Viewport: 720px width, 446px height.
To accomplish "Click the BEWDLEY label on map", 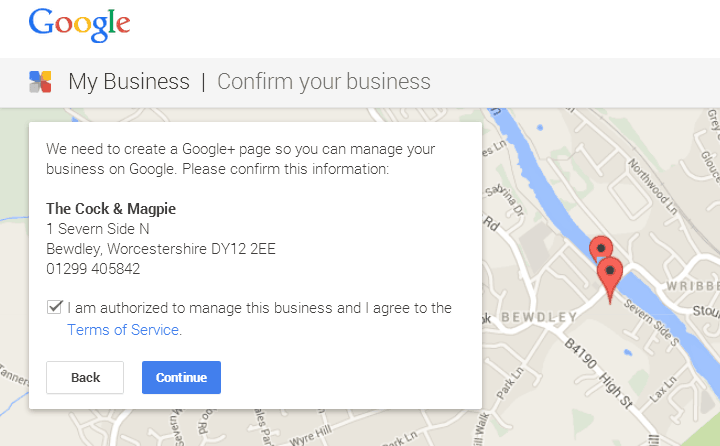I will tap(539, 317).
